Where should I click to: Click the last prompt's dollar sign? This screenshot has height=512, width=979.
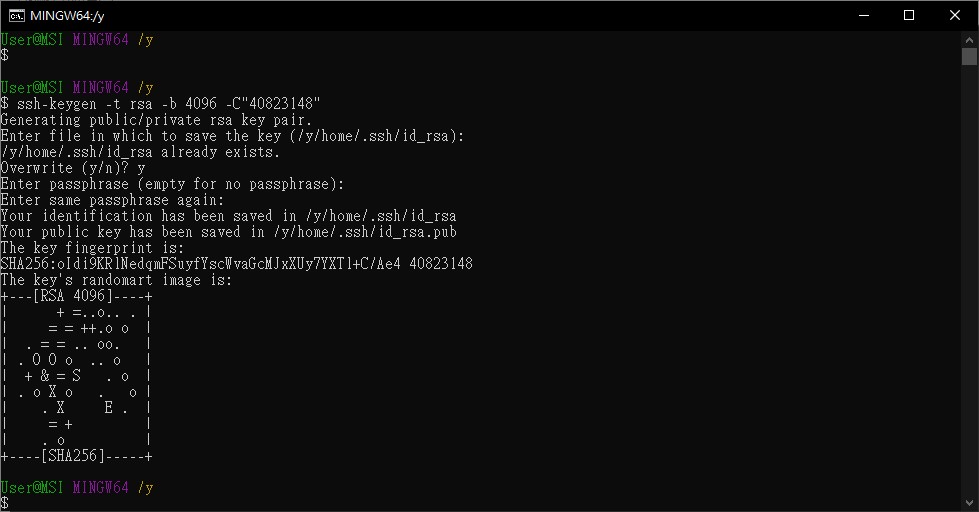coord(4,503)
